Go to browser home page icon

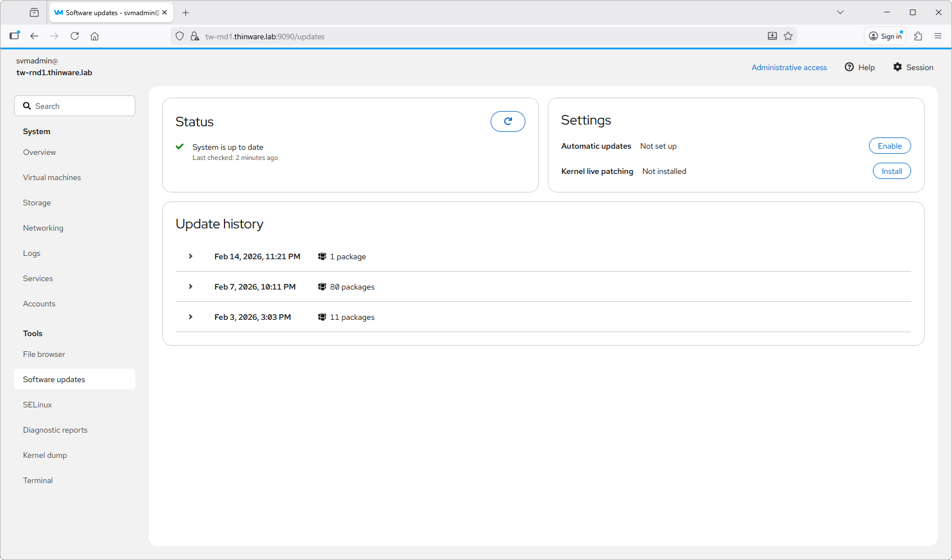pyautogui.click(x=95, y=36)
